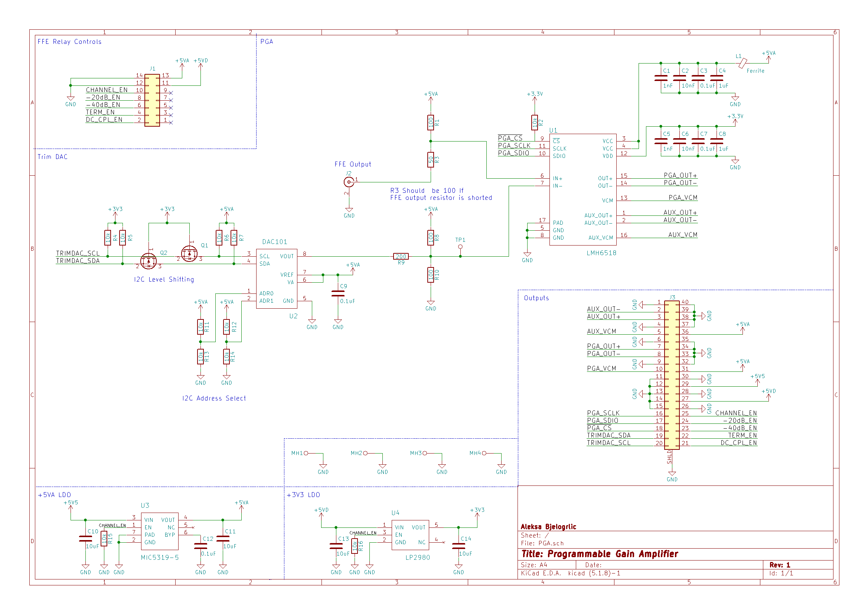The height and width of the screenshot is (614, 868).
Task: Click the DAC101 chip U2 symbol
Action: point(276,279)
